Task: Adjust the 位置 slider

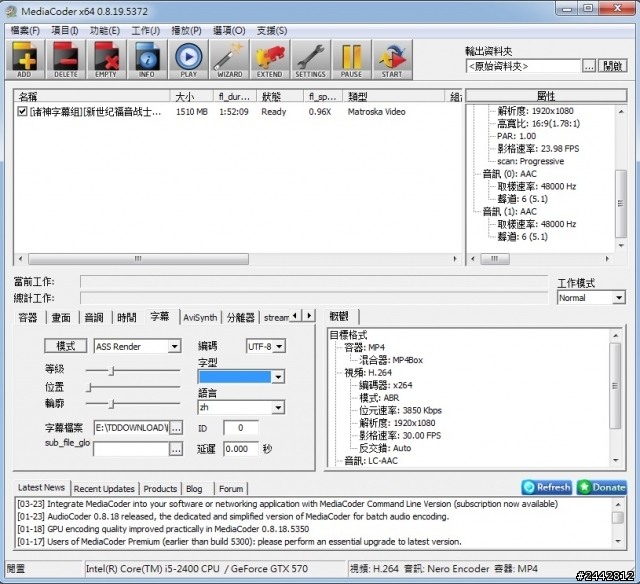Action: point(89,387)
